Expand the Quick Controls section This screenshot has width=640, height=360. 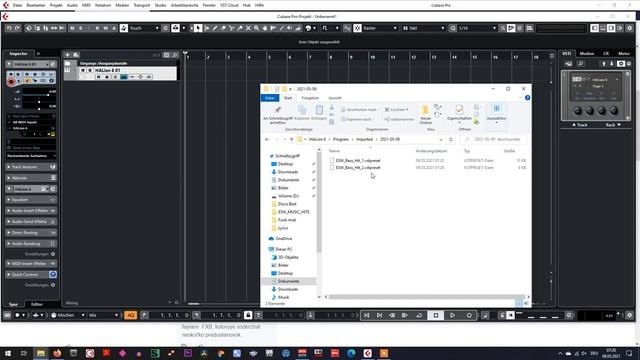(31, 275)
